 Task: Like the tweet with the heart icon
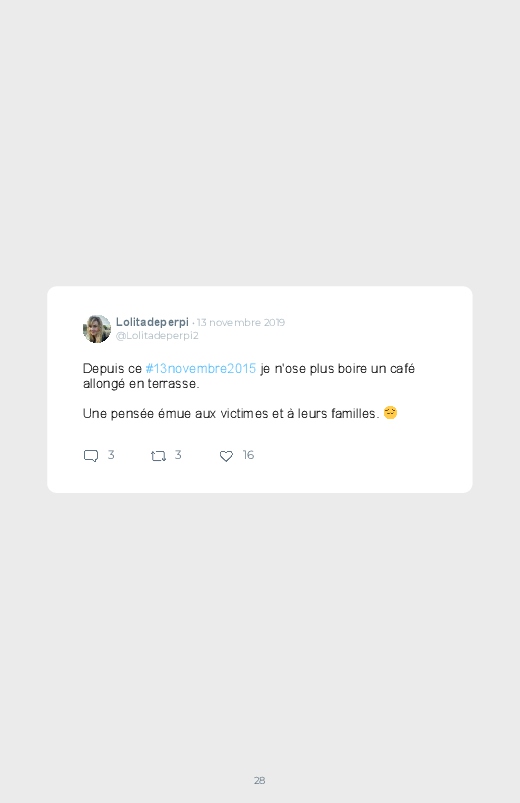(226, 456)
